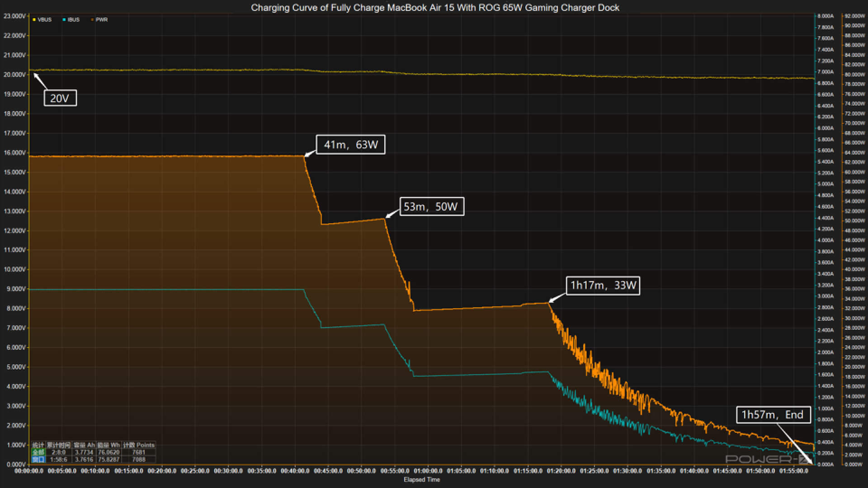This screenshot has width=868, height=488.
Task: Click the 01:15:00.0 time axis tick
Action: pos(528,471)
